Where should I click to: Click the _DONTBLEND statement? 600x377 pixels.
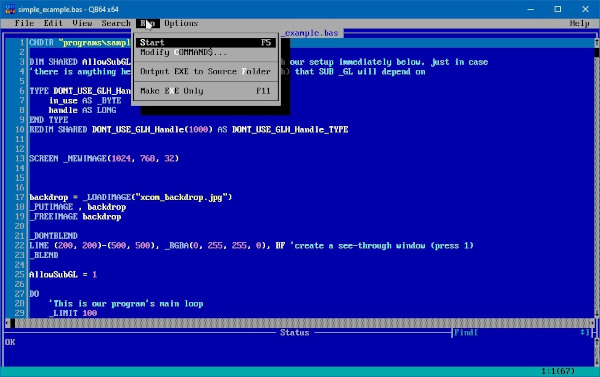[54, 236]
